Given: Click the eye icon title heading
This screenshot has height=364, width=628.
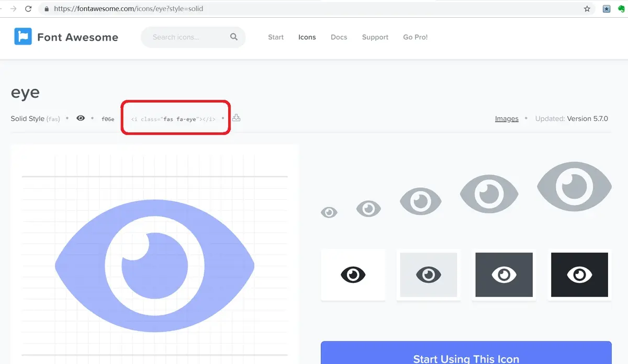Looking at the screenshot, I should pyautogui.click(x=25, y=93).
